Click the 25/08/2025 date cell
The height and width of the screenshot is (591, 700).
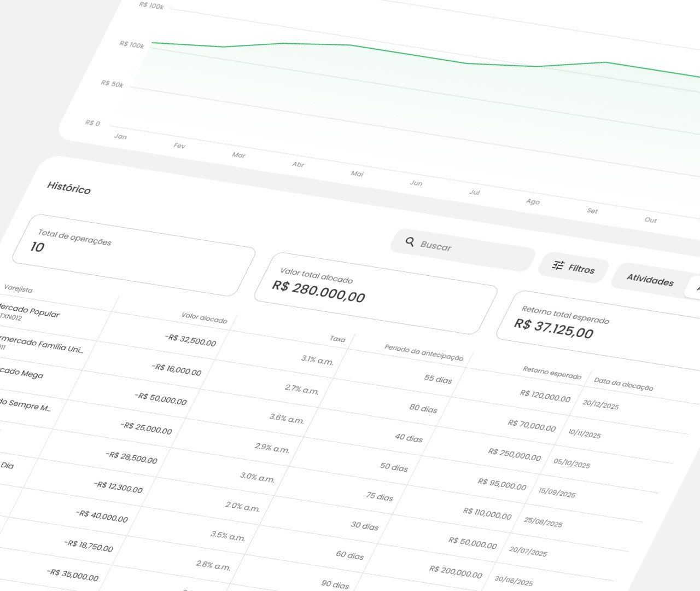coord(542,522)
